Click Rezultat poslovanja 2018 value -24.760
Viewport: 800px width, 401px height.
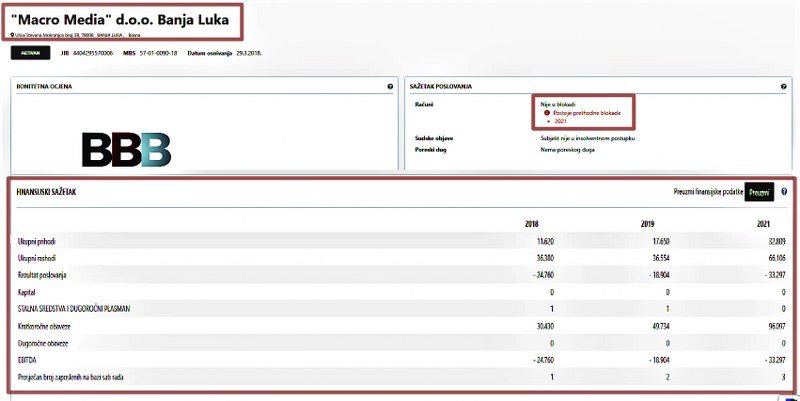tap(542, 275)
